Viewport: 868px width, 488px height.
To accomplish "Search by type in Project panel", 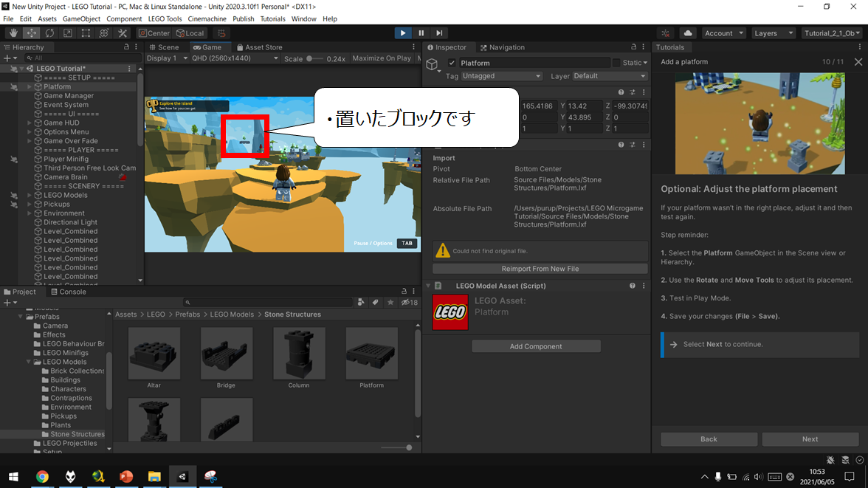I will coord(361,303).
